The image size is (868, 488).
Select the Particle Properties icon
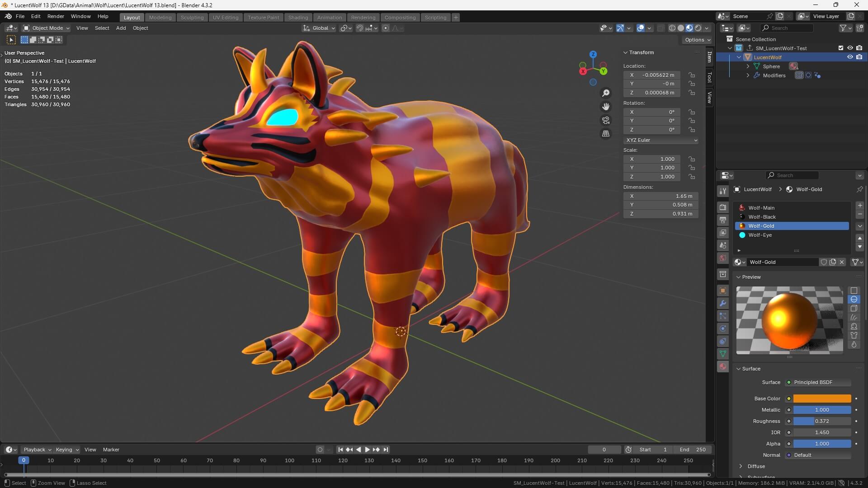(x=723, y=316)
